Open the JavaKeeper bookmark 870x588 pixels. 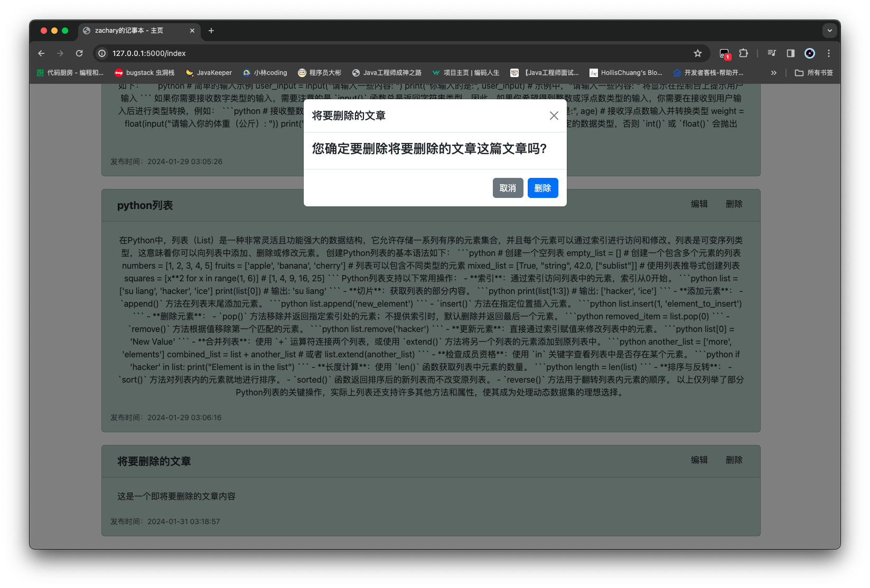coord(209,73)
